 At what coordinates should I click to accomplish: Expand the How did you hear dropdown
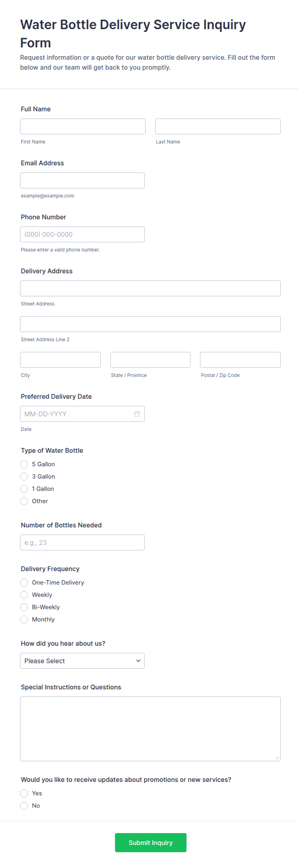pyautogui.click(x=82, y=661)
